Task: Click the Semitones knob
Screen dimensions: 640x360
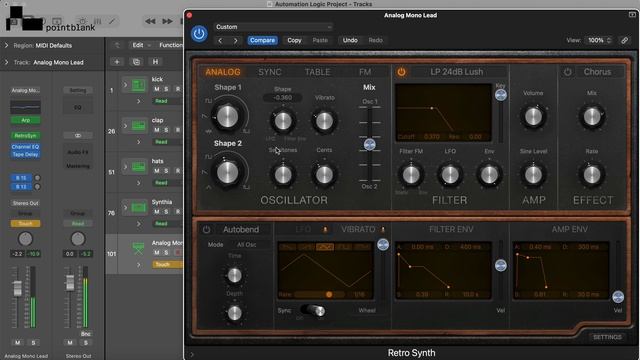Action: pyautogui.click(x=283, y=175)
